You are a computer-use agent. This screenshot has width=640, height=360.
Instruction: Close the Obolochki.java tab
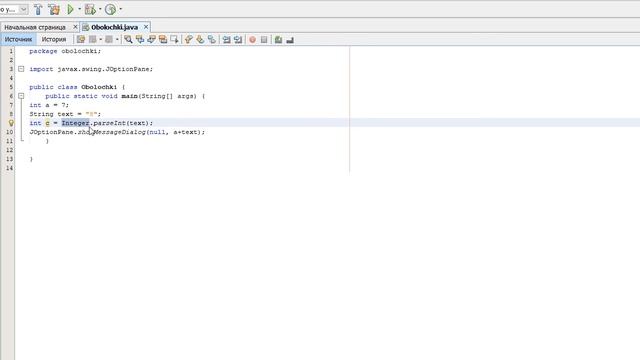146,27
